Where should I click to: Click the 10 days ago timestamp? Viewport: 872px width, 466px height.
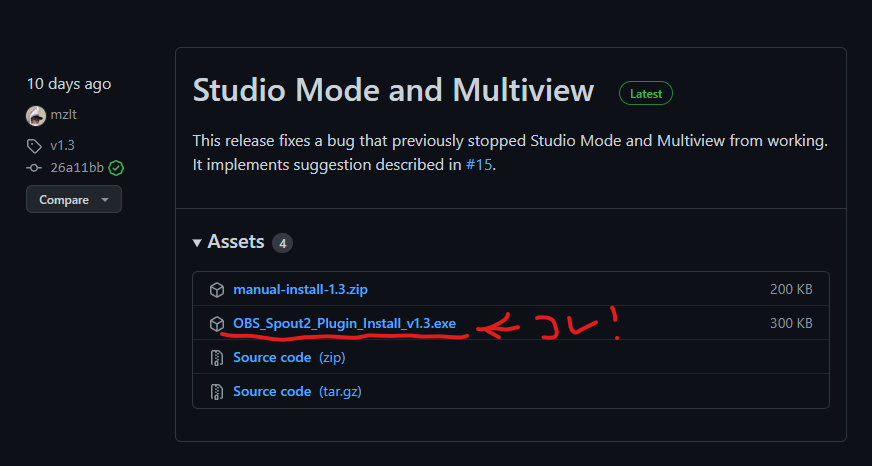tap(69, 84)
